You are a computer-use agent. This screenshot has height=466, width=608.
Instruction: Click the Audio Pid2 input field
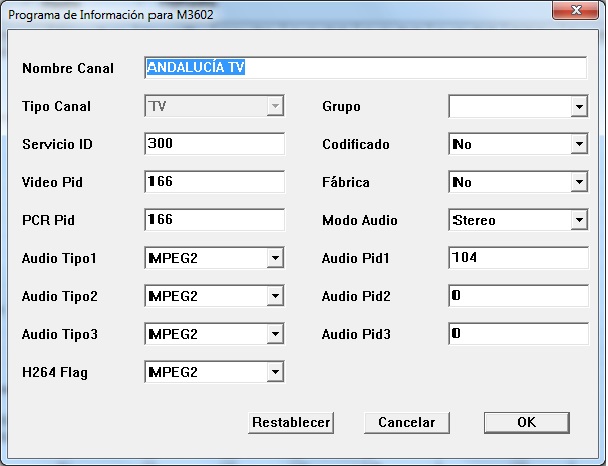(518, 296)
